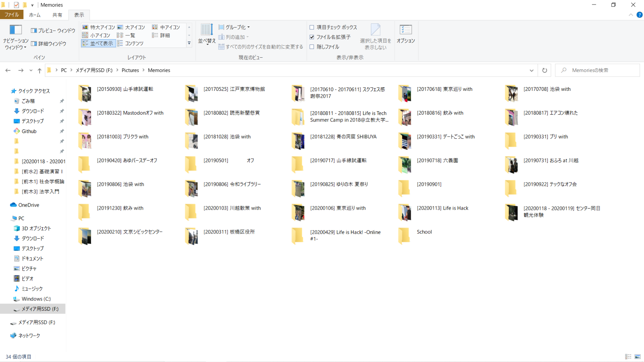Expand address bar history dropdown

(x=532, y=71)
